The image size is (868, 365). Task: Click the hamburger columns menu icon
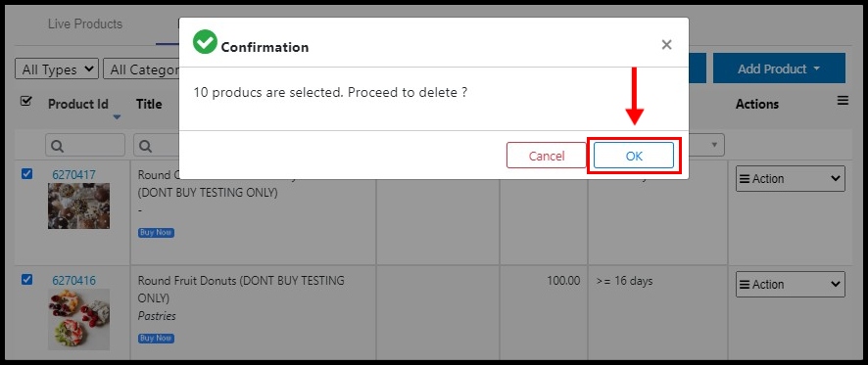843,101
